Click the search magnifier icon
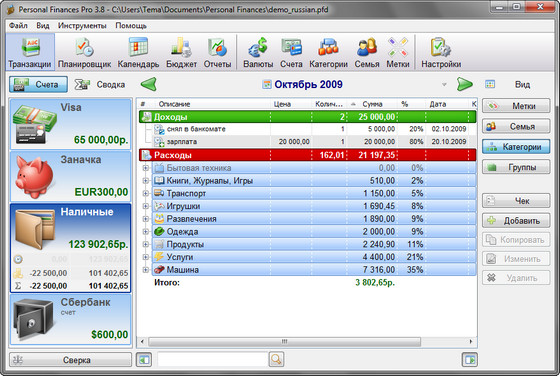Image resolution: width=560 pixels, height=376 pixels. 276,359
